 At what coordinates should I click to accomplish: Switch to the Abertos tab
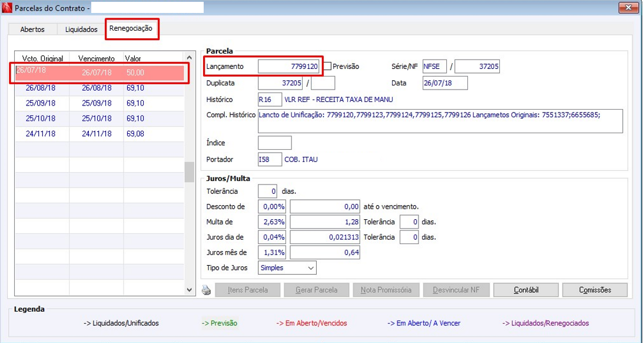tap(32, 29)
